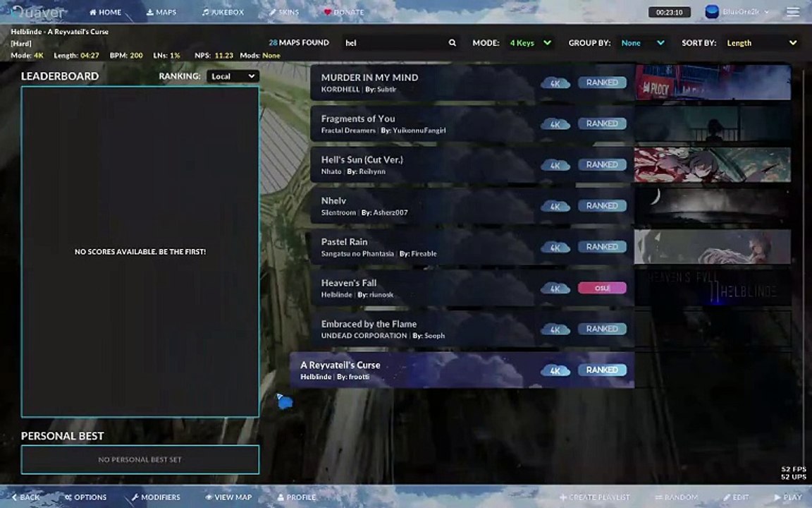This screenshot has width=812, height=508.
Task: Open the Mode 4 Keys dropdown
Action: [531, 42]
